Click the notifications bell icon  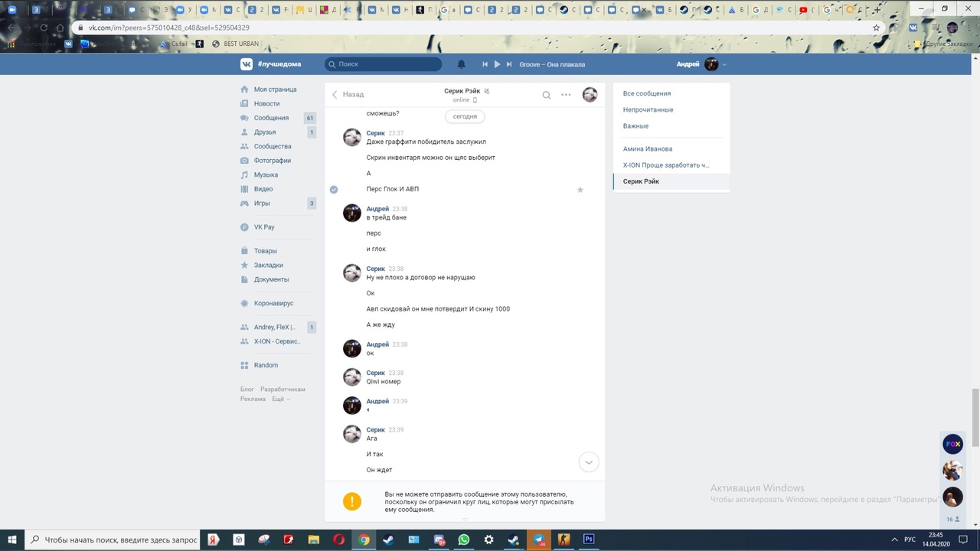[461, 64]
